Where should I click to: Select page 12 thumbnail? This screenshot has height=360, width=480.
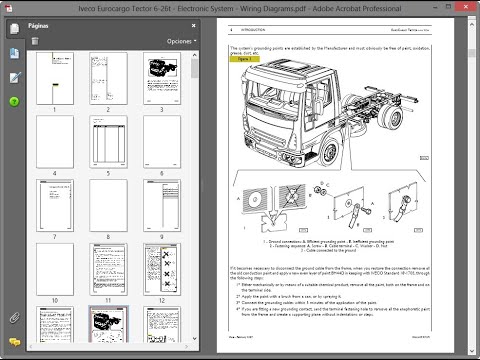pyautogui.click(x=162, y=269)
